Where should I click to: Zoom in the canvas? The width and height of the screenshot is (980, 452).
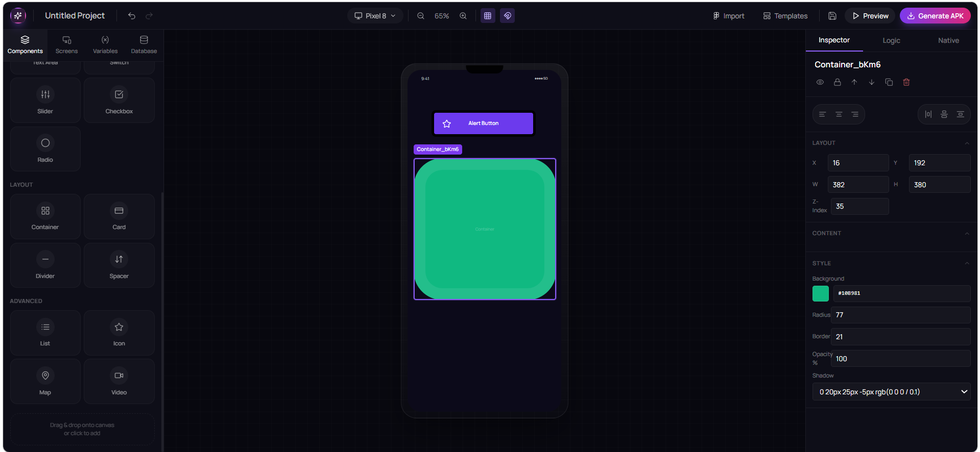(x=463, y=16)
